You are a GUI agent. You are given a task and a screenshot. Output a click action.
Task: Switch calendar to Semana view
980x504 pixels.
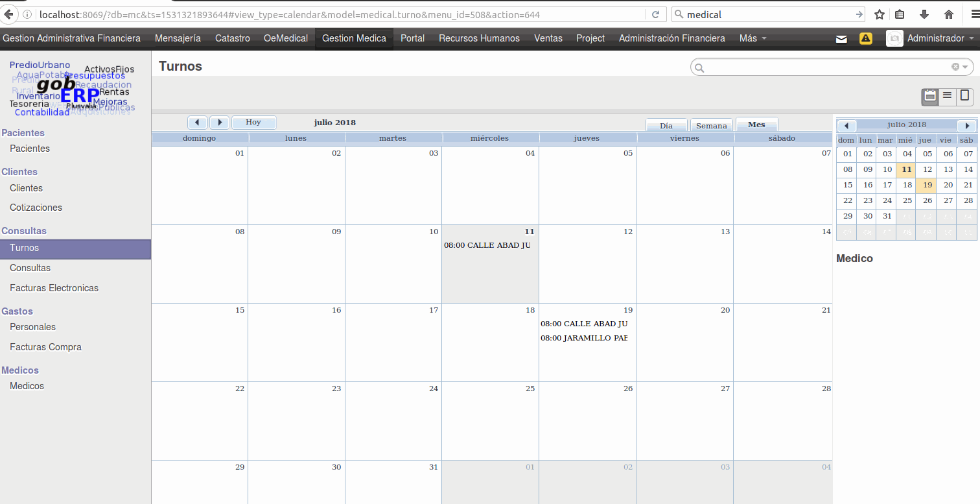click(x=712, y=126)
